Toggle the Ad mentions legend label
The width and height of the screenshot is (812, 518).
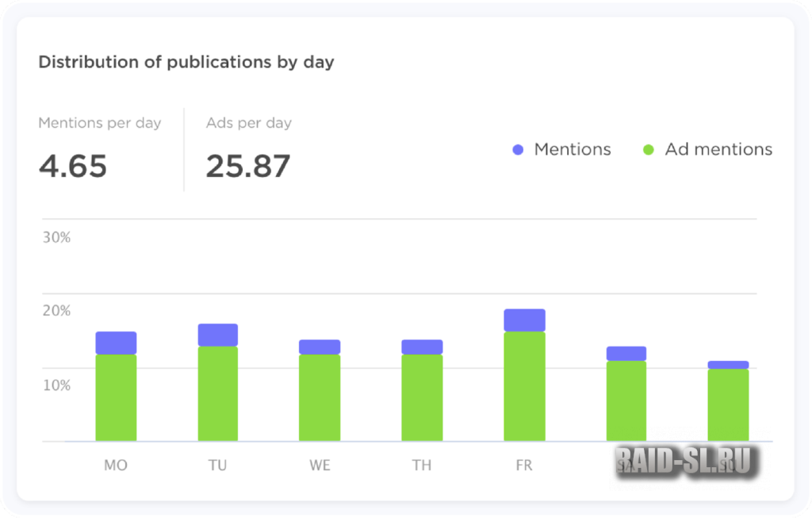tap(718, 150)
